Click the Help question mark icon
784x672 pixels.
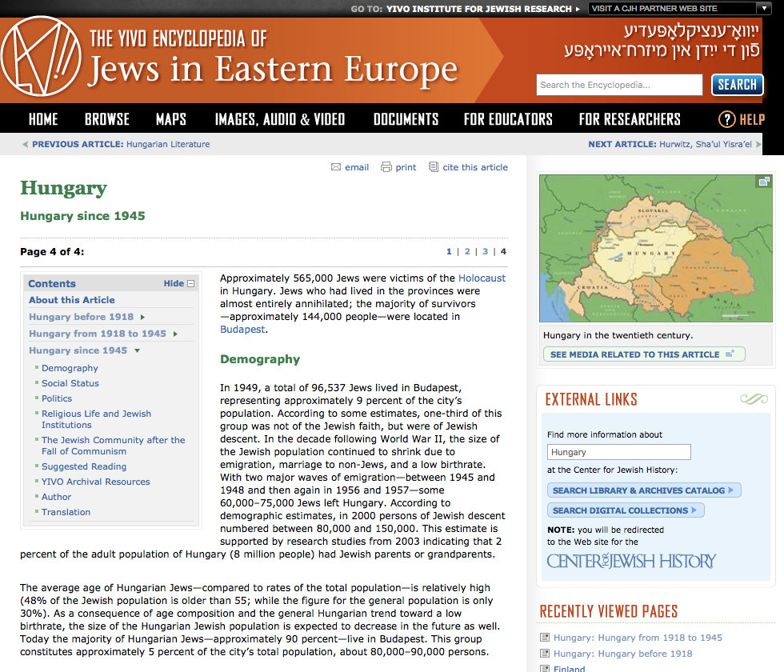click(726, 118)
